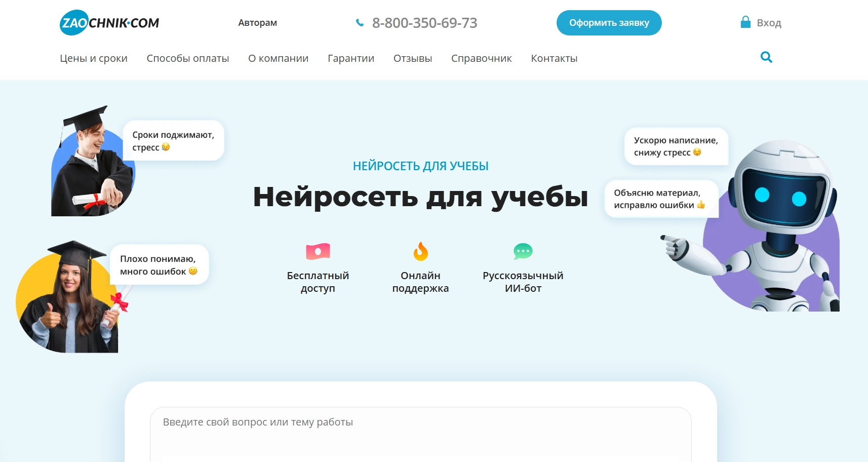Image resolution: width=868 pixels, height=462 pixels.
Task: Focus the question or topic input field
Action: pos(420,431)
